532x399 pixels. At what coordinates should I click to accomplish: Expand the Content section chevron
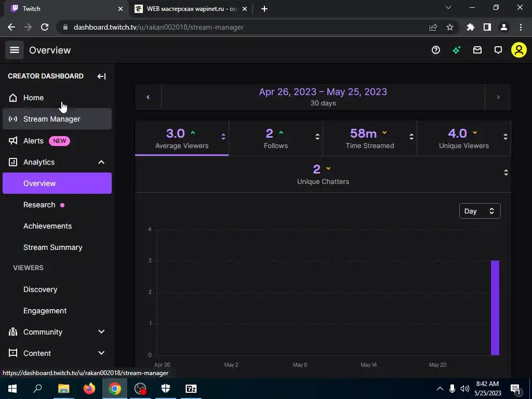tap(101, 353)
